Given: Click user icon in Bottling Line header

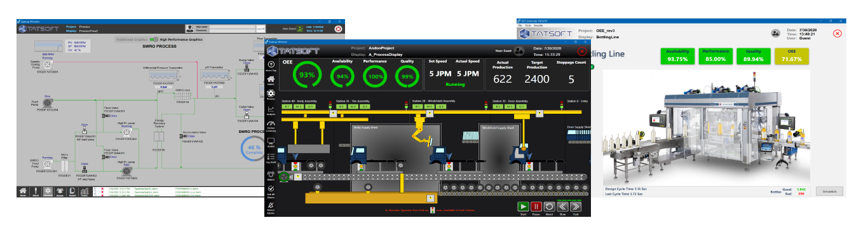Looking at the screenshot, I should click(x=775, y=33).
